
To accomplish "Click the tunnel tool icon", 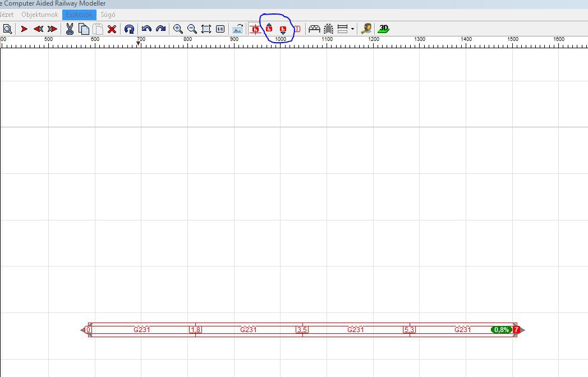I will (328, 29).
